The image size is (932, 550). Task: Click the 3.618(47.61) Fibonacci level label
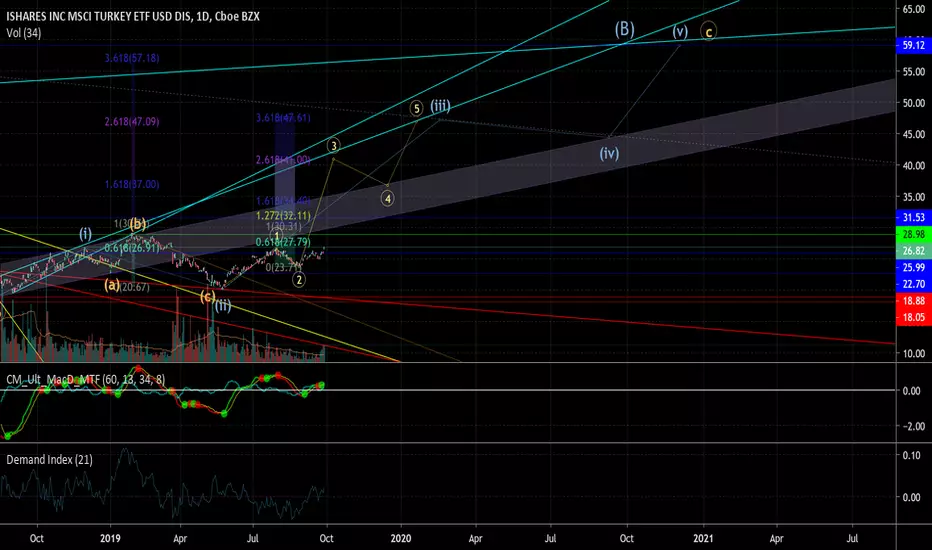[284, 118]
